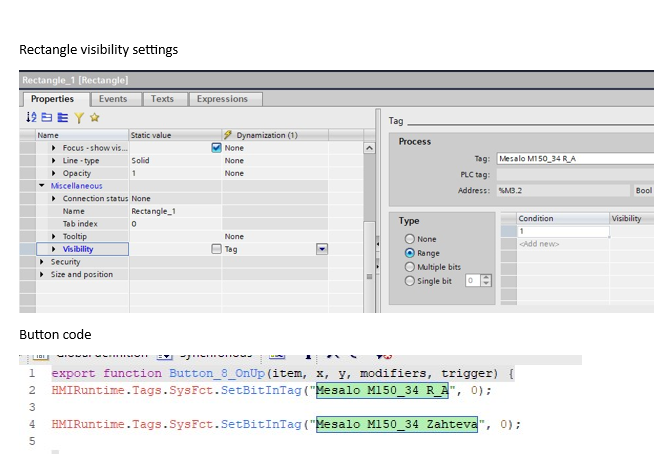Viewport: 666px width, 465px height.
Task: Select the None type radio button
Action: pos(409,240)
